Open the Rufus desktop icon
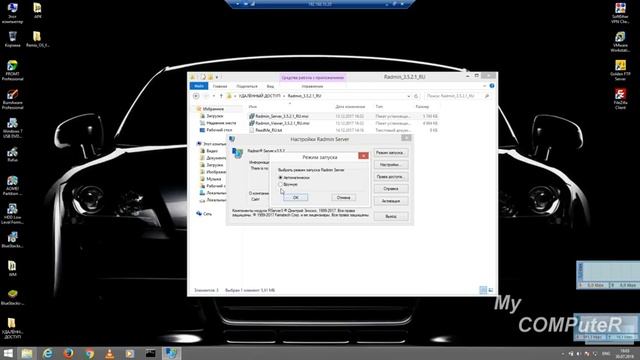The image size is (640, 360). coord(12,155)
